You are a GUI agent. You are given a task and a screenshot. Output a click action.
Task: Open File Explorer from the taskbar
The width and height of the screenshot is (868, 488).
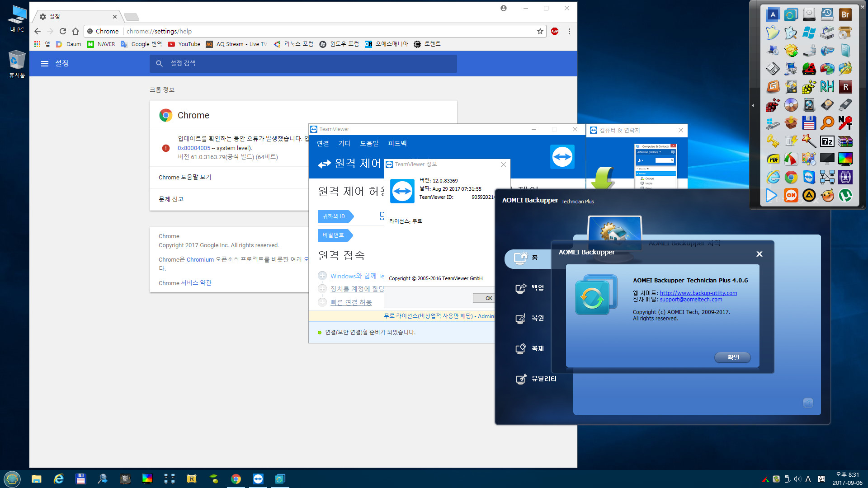(x=36, y=479)
